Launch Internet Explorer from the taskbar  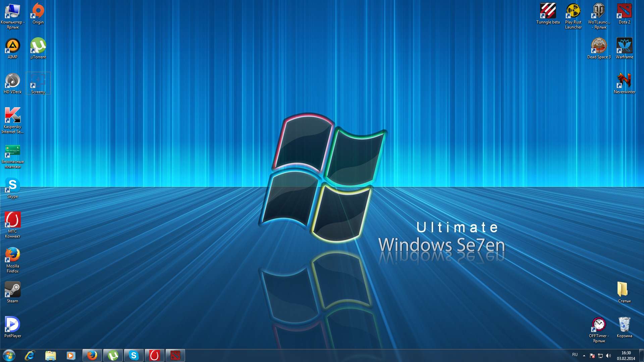(x=30, y=355)
